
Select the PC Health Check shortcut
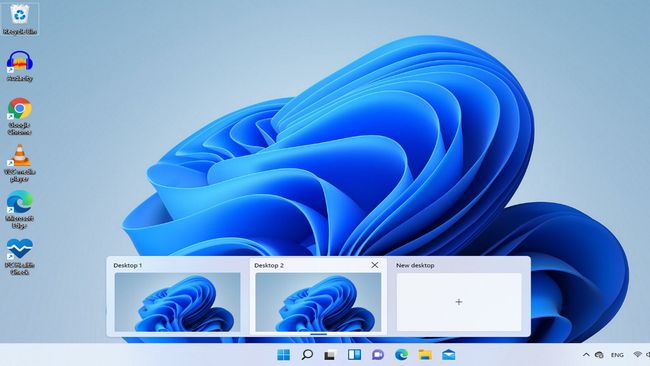(19, 257)
